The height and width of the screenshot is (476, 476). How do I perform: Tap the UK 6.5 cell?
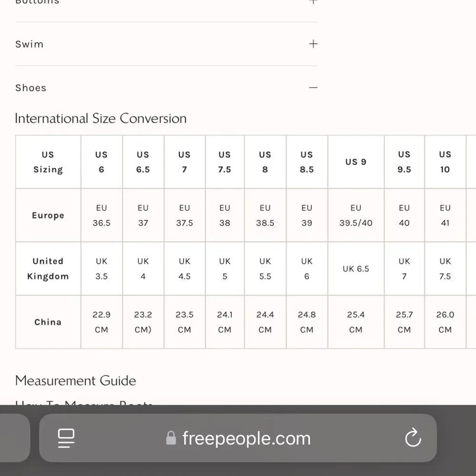(356, 268)
